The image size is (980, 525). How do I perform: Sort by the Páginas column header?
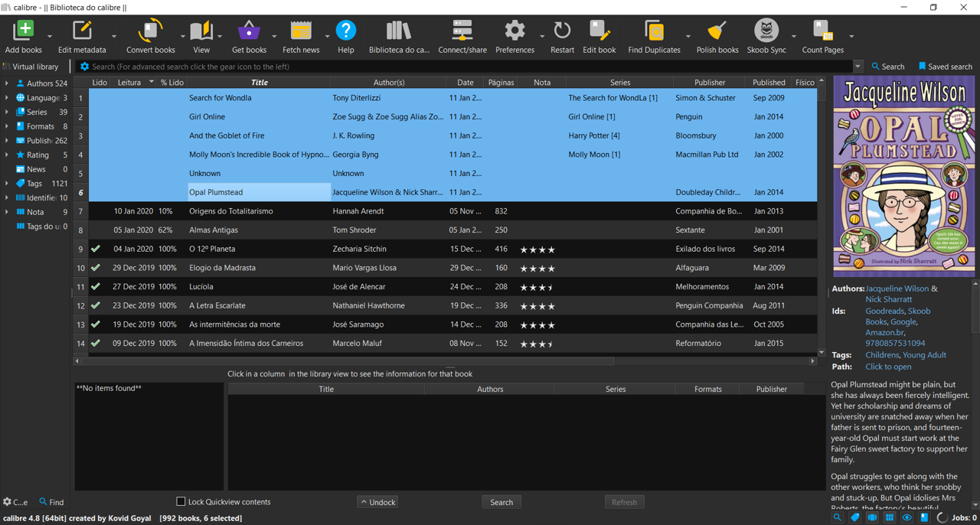pos(501,82)
